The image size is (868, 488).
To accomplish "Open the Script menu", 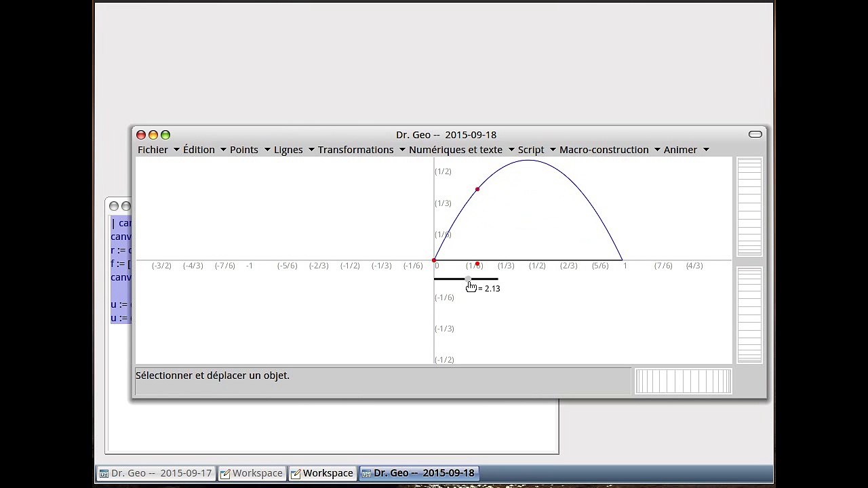I will pos(531,150).
